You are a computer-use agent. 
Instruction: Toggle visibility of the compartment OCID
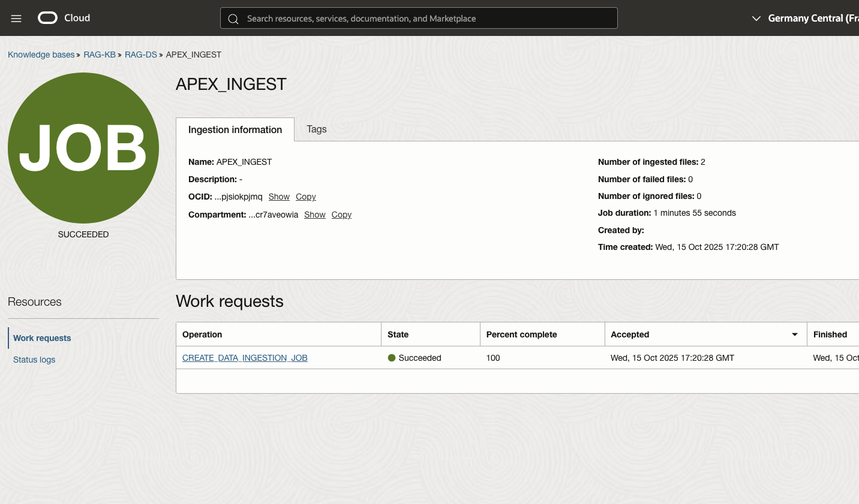click(314, 215)
